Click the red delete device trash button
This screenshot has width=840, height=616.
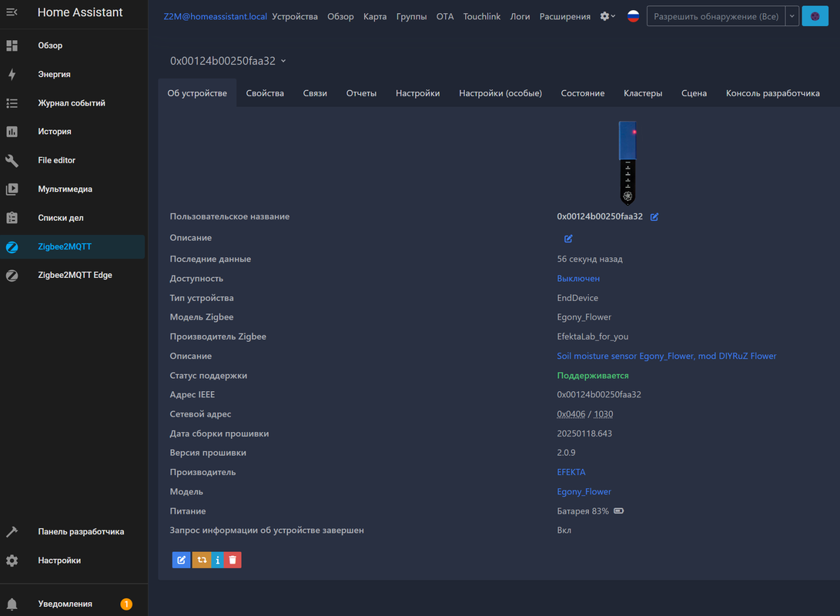pos(233,560)
